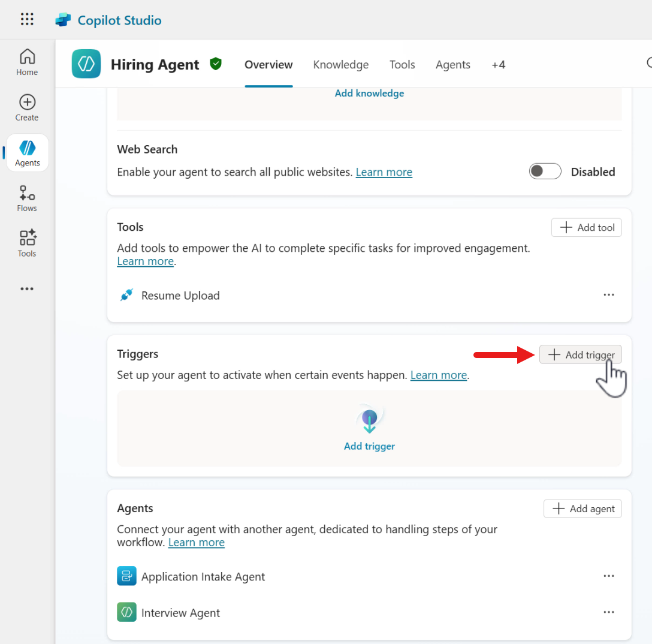Switch to the Knowledge tab

[x=340, y=65]
